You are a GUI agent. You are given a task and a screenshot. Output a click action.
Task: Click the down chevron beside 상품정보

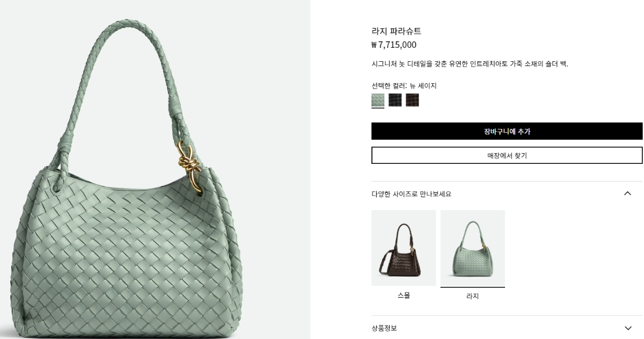[x=628, y=328]
